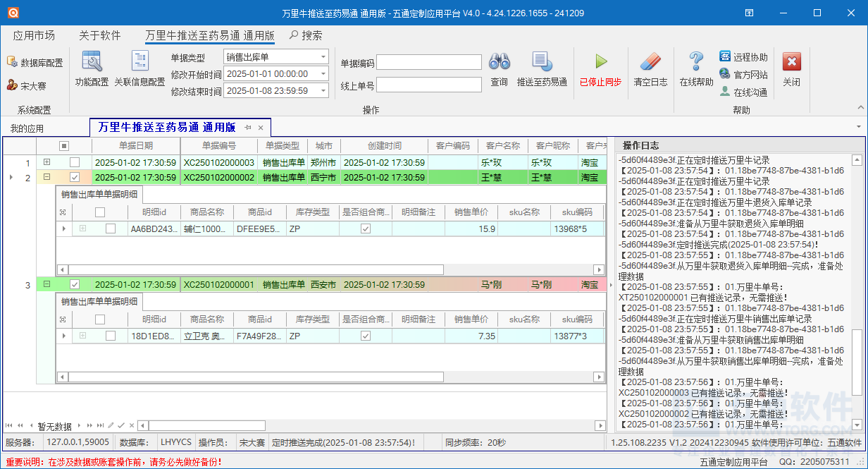Toggle 是否组合商品 checkbox for 立卫克 item

tap(366, 336)
